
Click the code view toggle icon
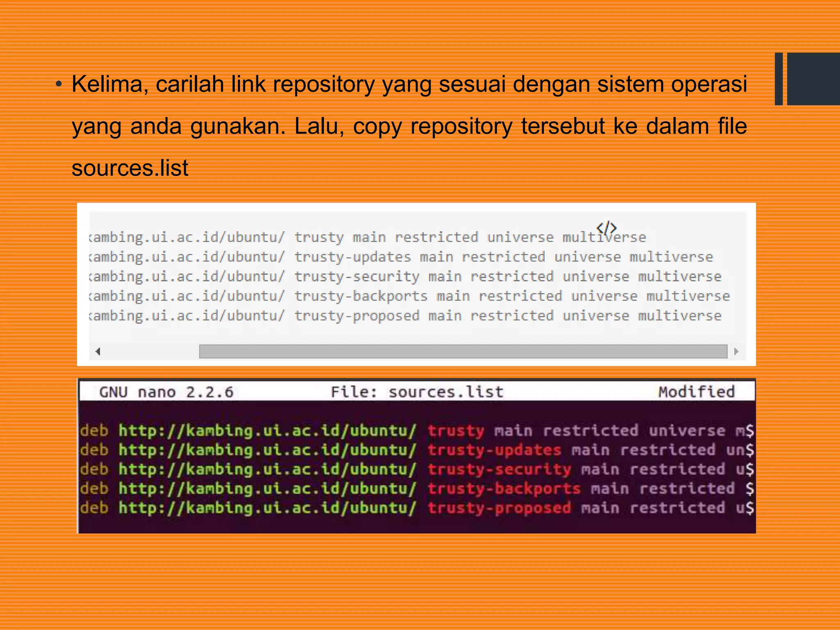pos(606,228)
